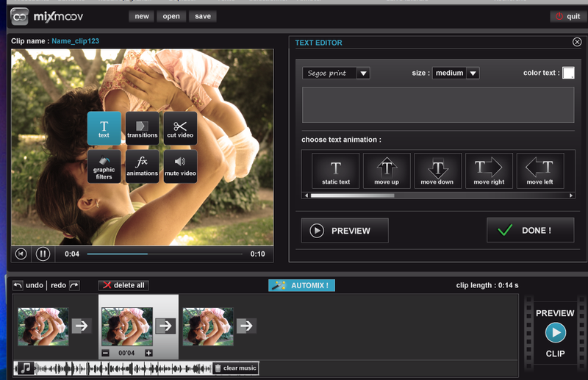This screenshot has height=380, width=588.
Task: Increase clip duration with plus stepper
Action: point(148,354)
